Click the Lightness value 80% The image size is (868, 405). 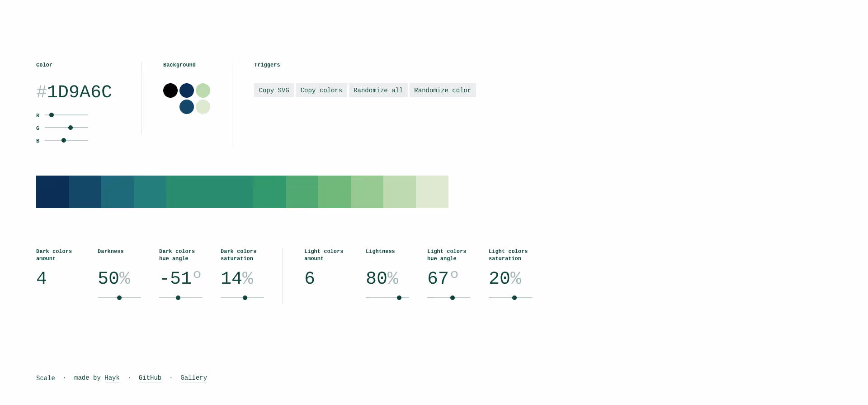[382, 278]
